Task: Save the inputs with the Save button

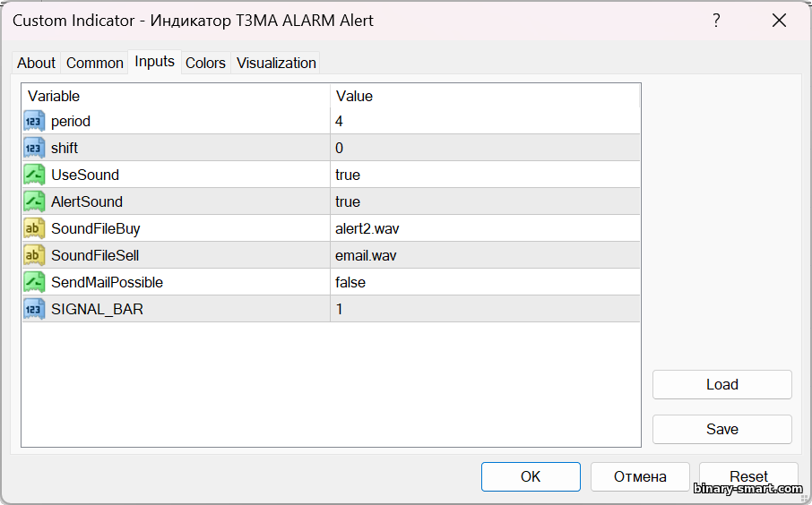Action: (722, 429)
